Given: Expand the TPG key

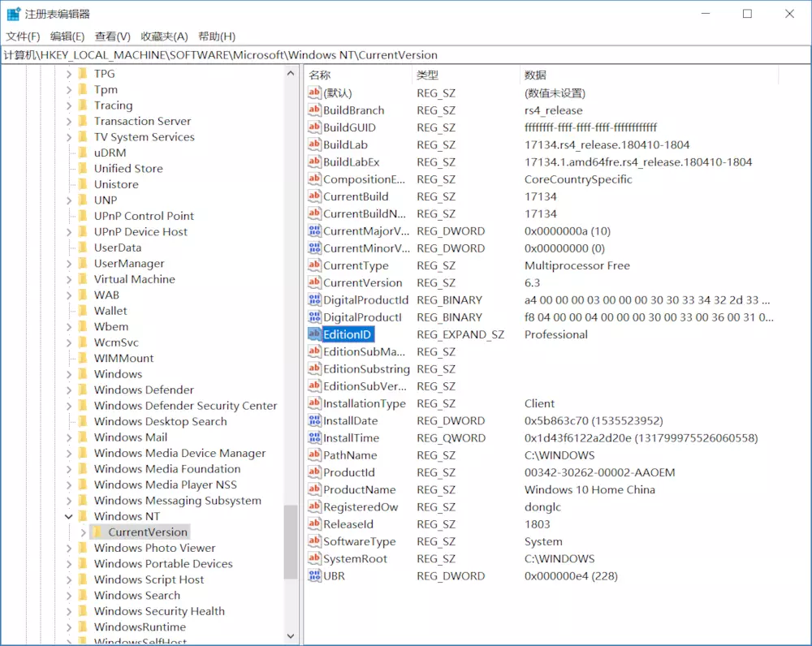Looking at the screenshot, I should 69,74.
